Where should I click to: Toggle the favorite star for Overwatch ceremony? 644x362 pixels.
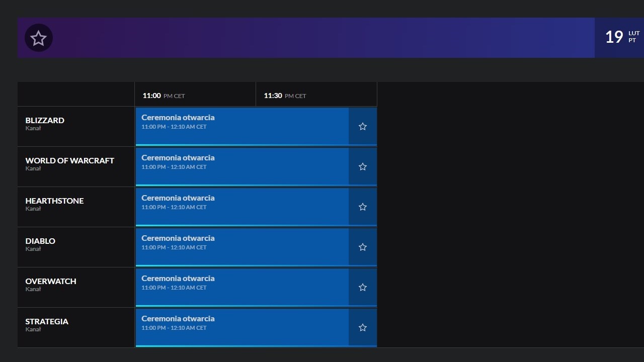point(362,287)
